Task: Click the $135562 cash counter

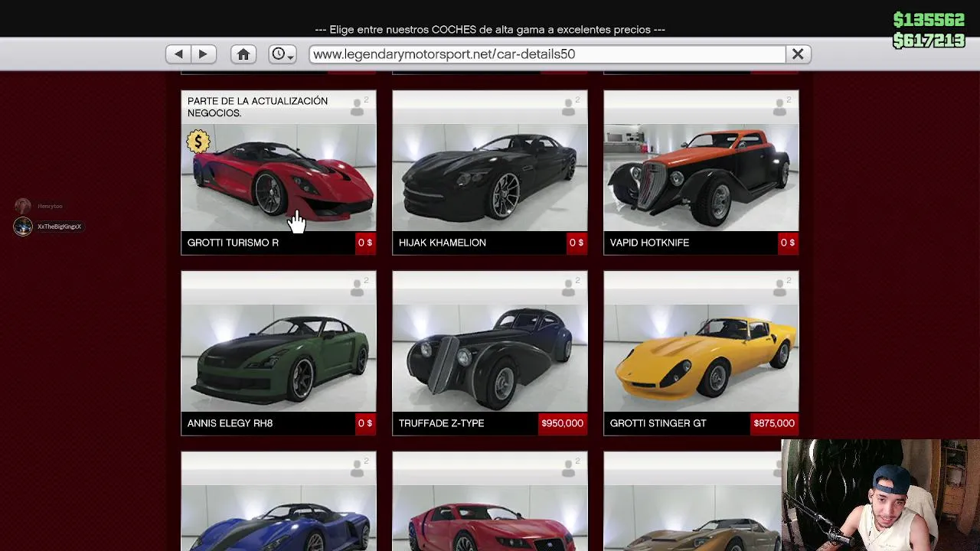Action: coord(929,21)
